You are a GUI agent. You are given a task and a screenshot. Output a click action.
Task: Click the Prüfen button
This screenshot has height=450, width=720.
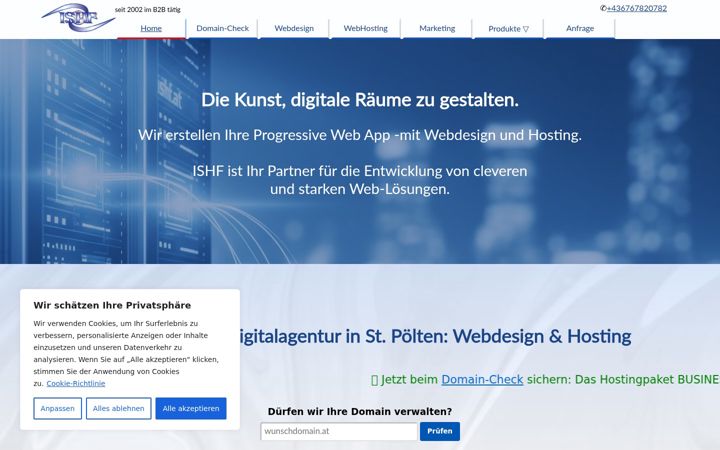click(x=440, y=432)
